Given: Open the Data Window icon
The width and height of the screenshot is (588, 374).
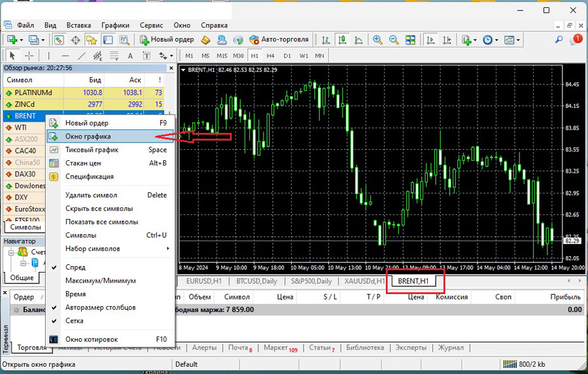Looking at the screenshot, I should click(x=75, y=40).
